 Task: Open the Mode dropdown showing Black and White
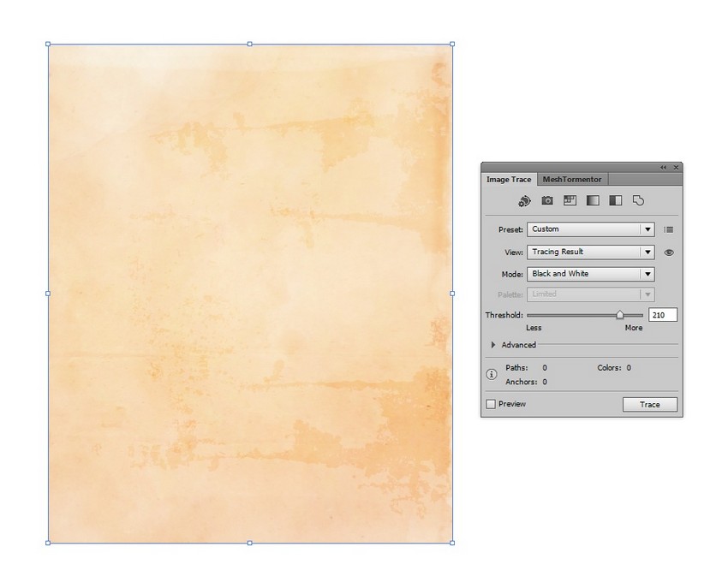point(591,274)
